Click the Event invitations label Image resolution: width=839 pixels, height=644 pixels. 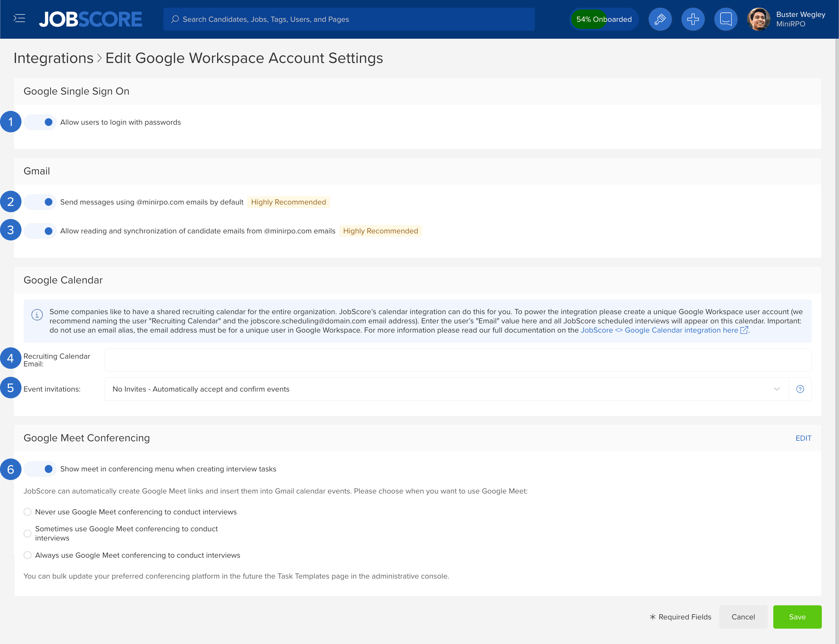(52, 389)
